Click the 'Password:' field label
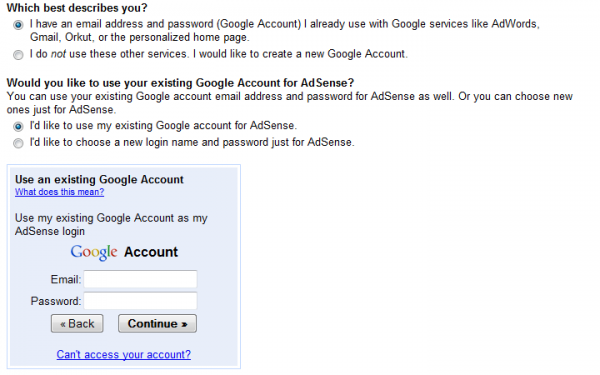 [x=56, y=301]
